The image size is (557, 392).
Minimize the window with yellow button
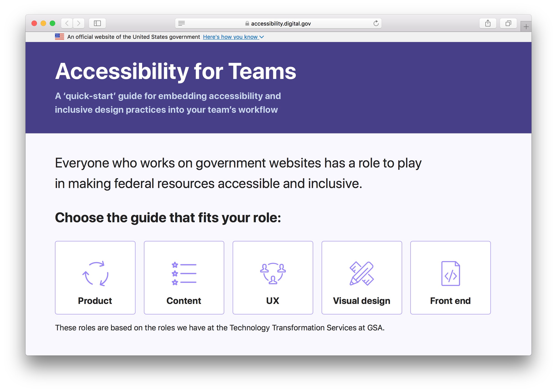pos(43,23)
